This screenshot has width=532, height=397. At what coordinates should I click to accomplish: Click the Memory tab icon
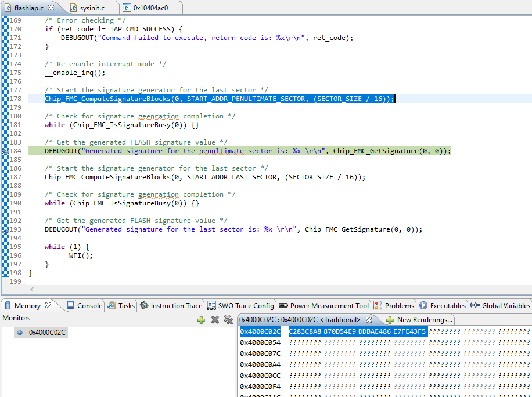coord(8,305)
